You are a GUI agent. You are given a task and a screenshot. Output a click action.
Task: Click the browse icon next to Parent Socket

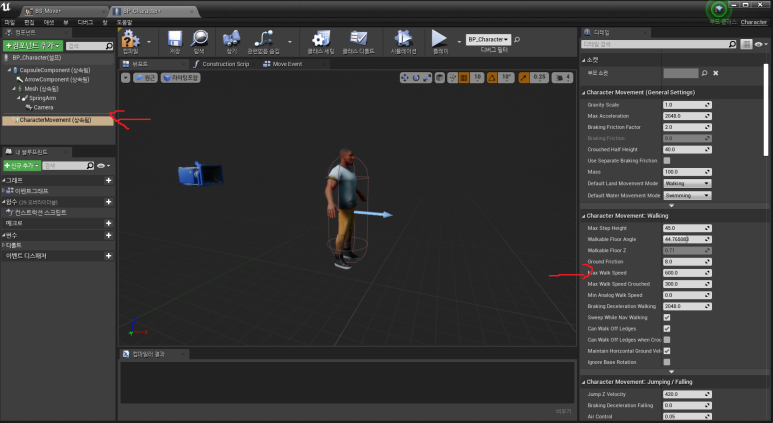pos(704,73)
